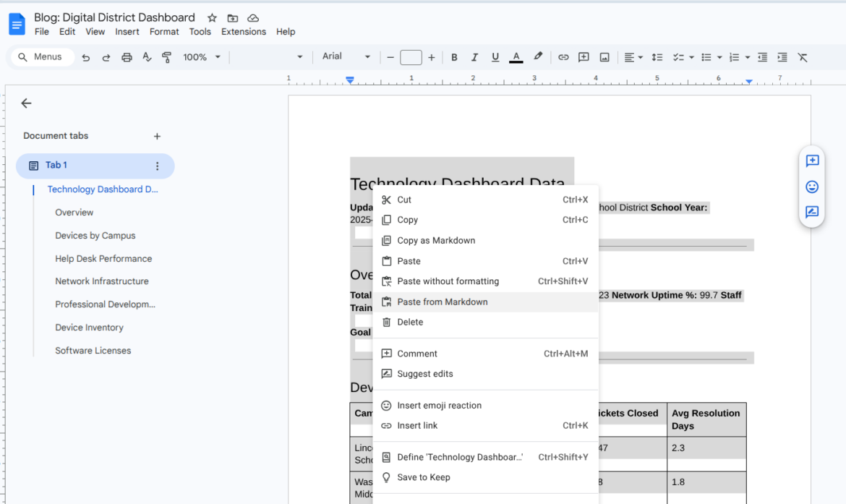Click the side emoji reaction button
Image resolution: width=846 pixels, height=504 pixels.
812,187
